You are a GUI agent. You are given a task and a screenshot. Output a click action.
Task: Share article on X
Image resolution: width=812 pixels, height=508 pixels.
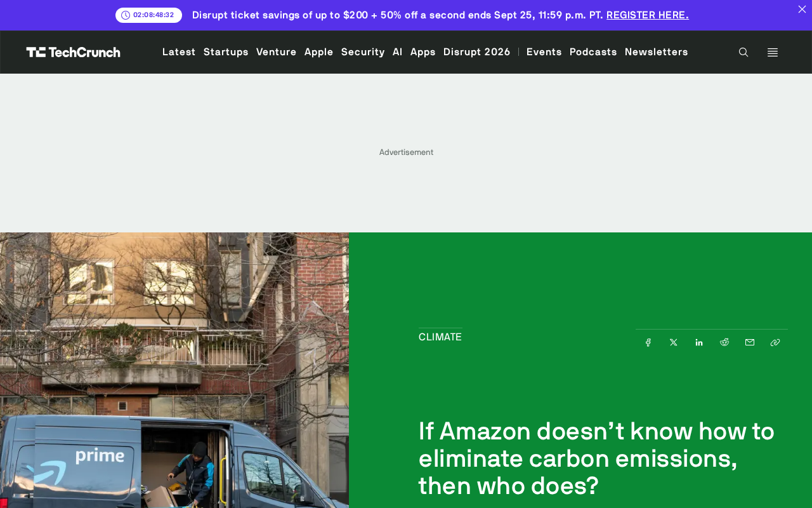pos(674,342)
